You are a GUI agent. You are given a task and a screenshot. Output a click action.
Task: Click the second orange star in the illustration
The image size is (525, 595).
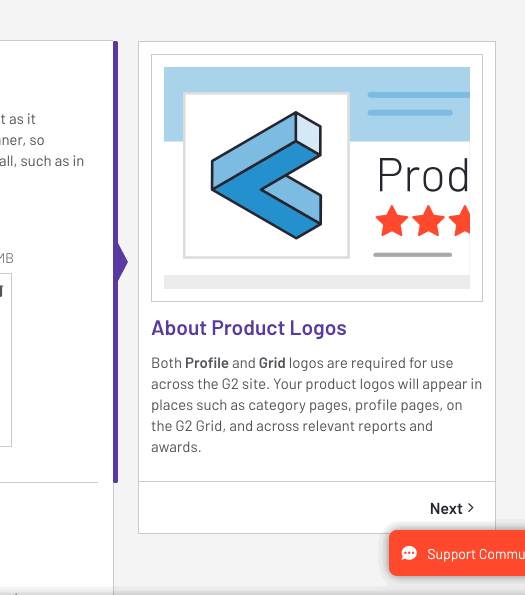point(428,221)
